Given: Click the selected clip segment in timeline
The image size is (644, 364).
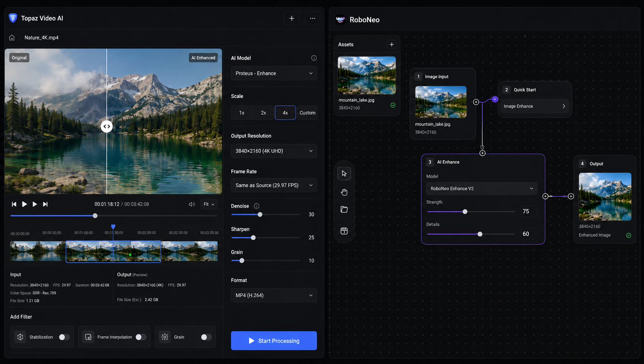Looking at the screenshot, I should [x=113, y=252].
